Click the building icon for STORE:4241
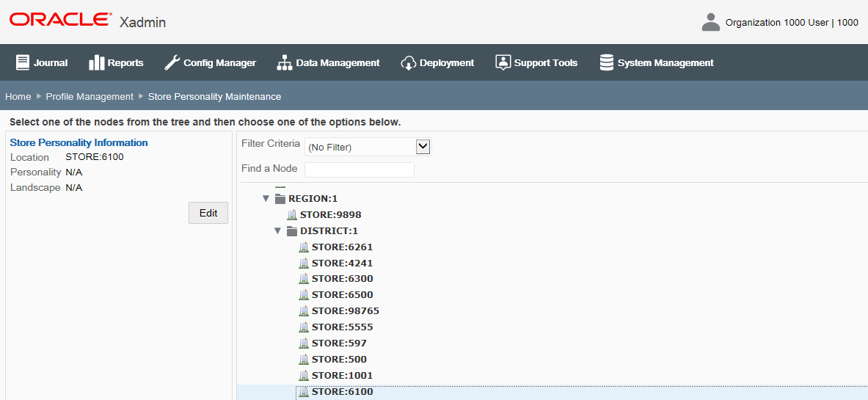This screenshot has width=868, height=400. click(x=303, y=263)
